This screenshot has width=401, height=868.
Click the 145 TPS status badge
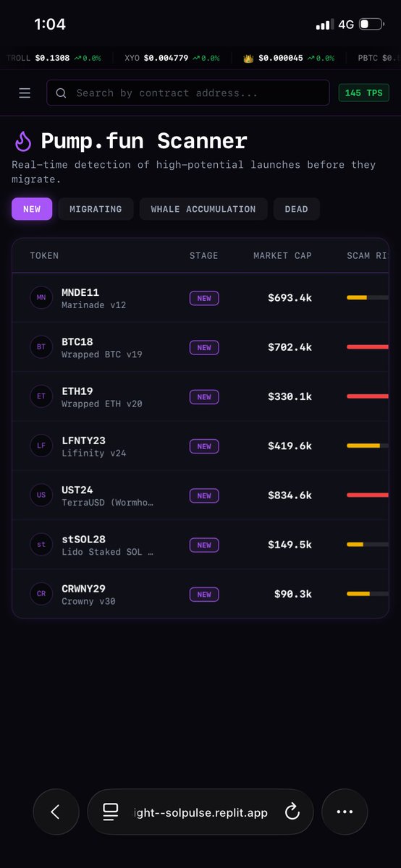(363, 93)
